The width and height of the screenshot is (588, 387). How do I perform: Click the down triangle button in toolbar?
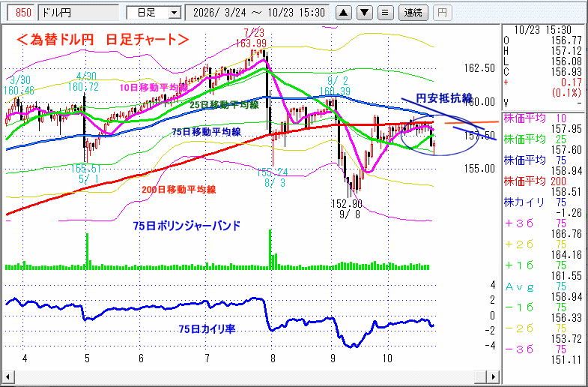[364, 13]
